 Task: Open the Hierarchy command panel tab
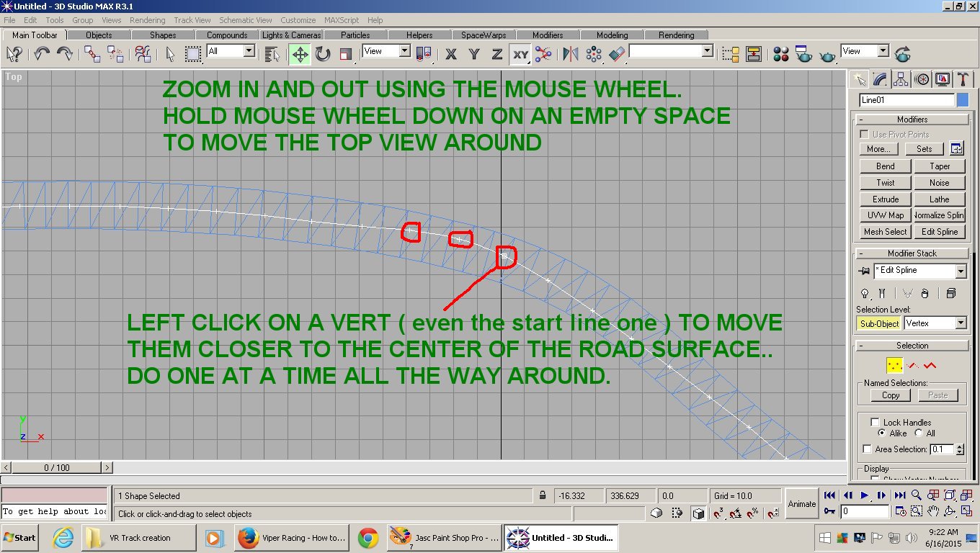pos(901,79)
